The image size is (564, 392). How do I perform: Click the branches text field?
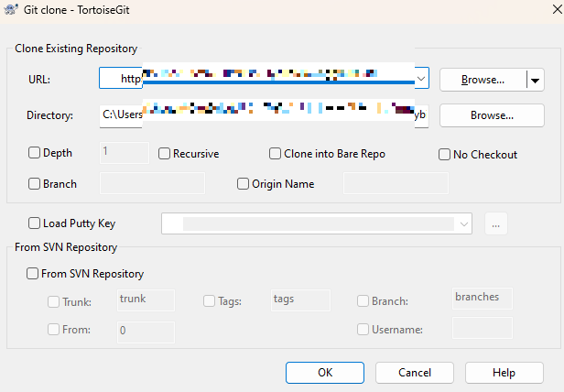tap(482, 298)
